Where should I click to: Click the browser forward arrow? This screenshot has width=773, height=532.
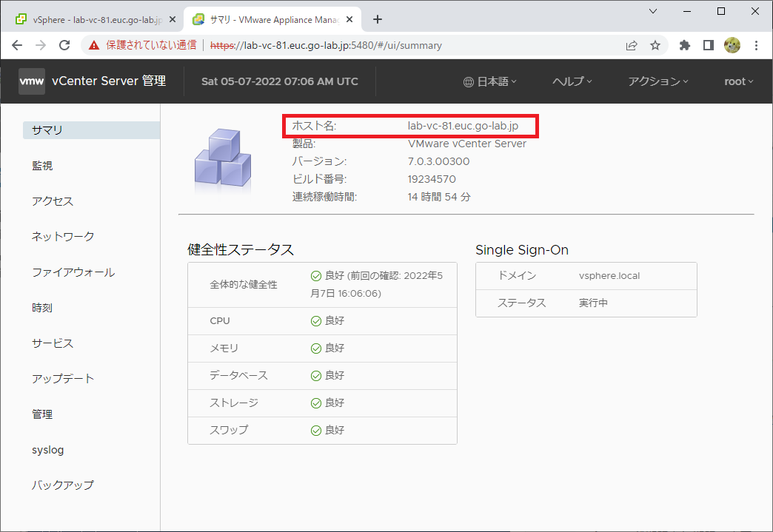coord(41,45)
